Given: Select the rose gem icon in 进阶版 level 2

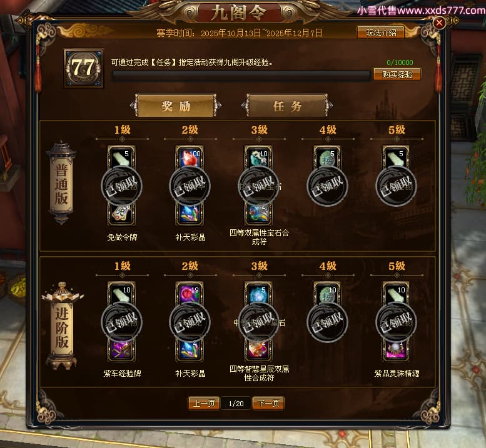Looking at the screenshot, I should pyautogui.click(x=190, y=294).
